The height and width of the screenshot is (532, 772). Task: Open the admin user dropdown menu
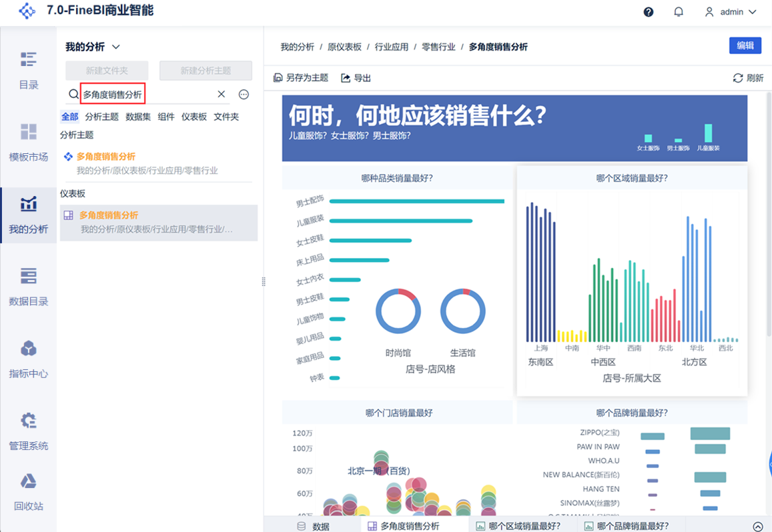(x=731, y=12)
